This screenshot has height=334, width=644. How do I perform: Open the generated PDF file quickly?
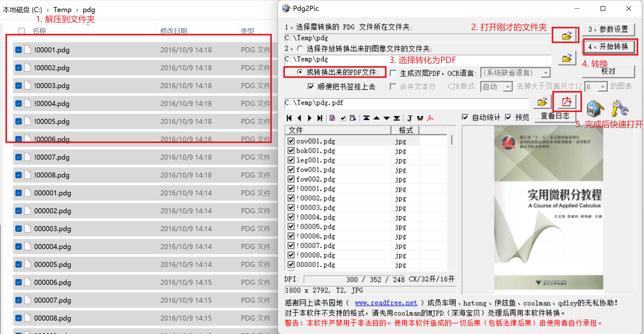point(566,102)
